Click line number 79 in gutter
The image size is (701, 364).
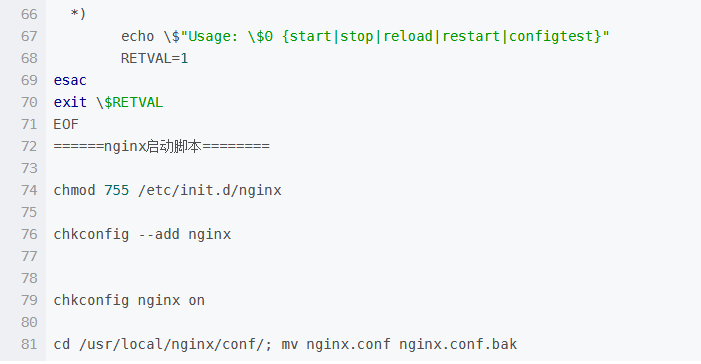click(29, 301)
